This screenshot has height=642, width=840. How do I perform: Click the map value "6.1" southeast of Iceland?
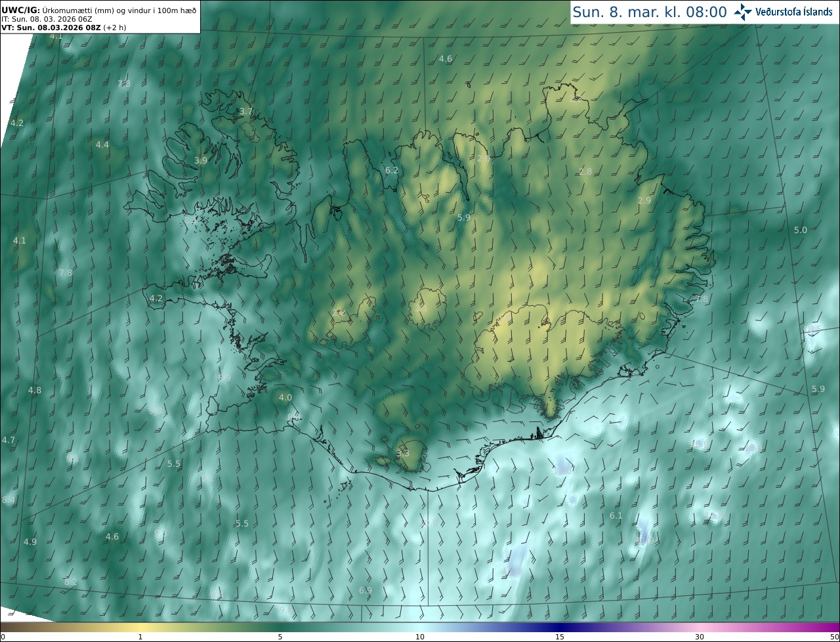[616, 516]
